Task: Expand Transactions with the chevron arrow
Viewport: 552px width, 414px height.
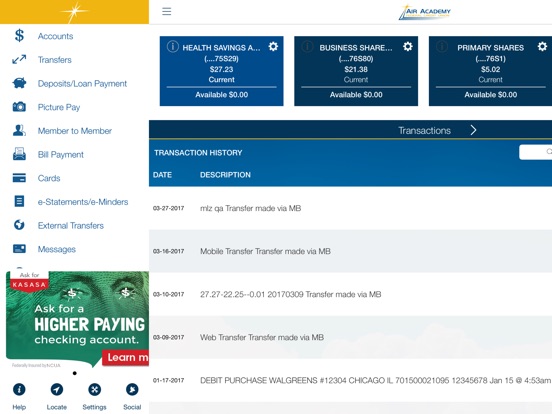Action: pos(473,130)
